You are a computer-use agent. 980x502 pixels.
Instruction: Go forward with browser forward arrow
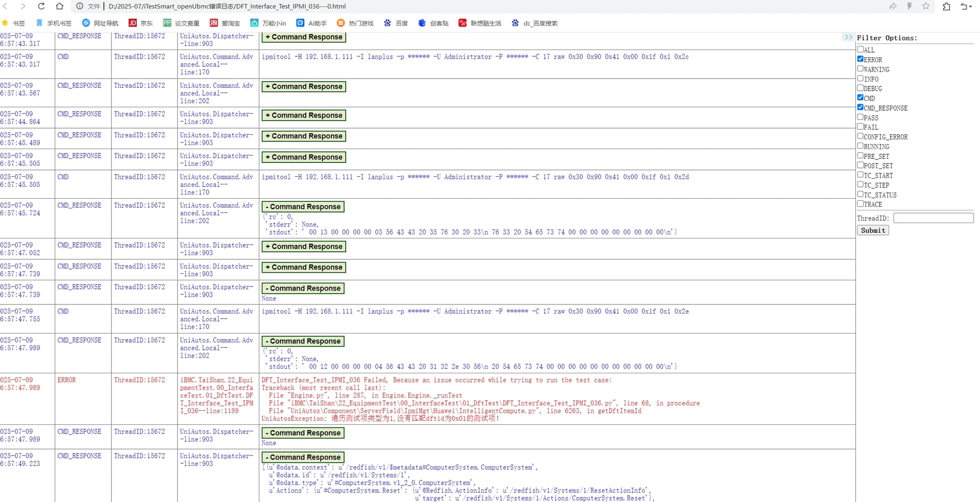click(x=23, y=6)
